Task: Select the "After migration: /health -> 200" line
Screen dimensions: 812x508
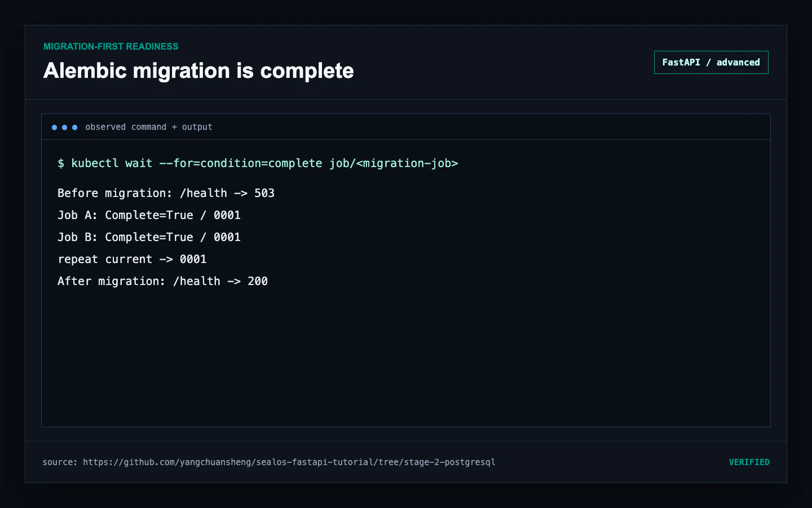Action: pos(162,281)
